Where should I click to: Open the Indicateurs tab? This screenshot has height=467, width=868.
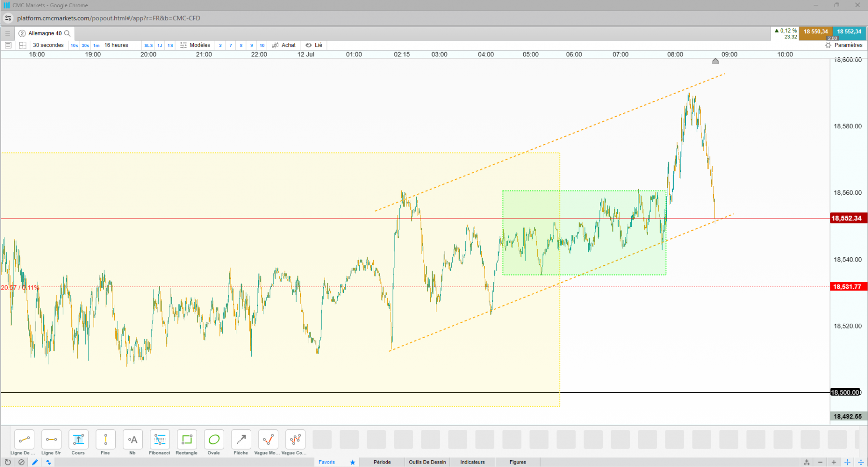473,462
